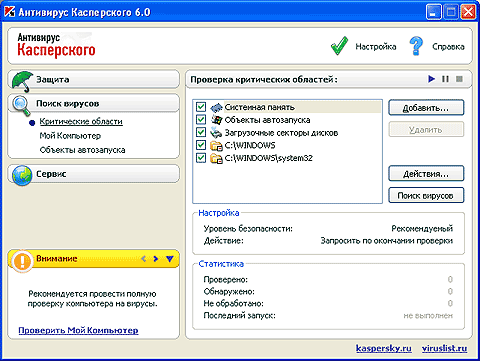Click the Настройка text at top

tap(376, 47)
